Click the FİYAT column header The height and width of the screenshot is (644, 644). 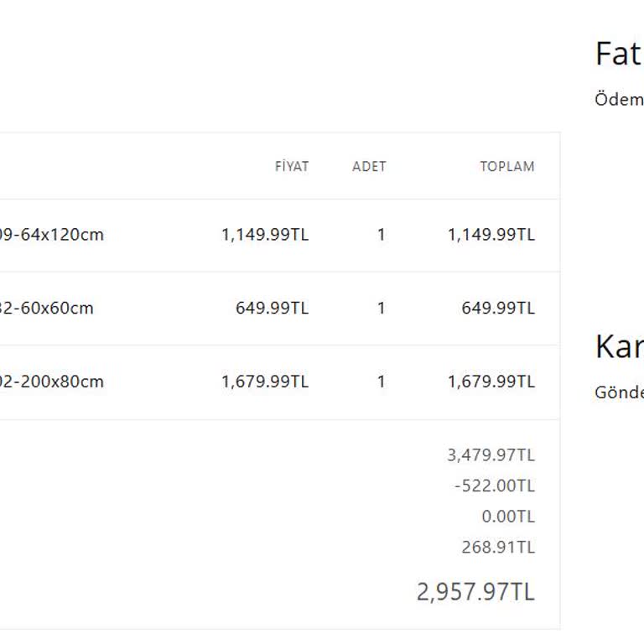click(291, 166)
